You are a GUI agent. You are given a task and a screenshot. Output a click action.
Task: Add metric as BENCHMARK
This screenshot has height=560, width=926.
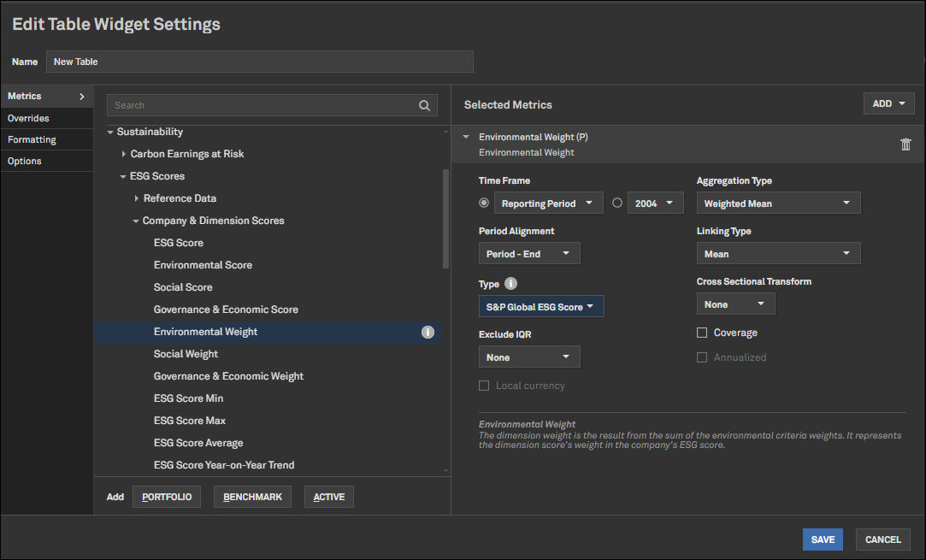252,497
